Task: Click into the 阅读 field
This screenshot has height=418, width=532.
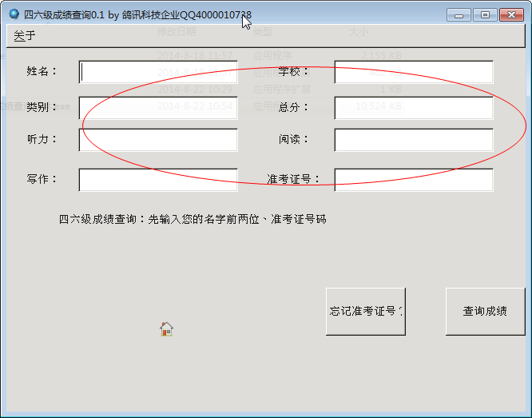Action: tap(414, 140)
